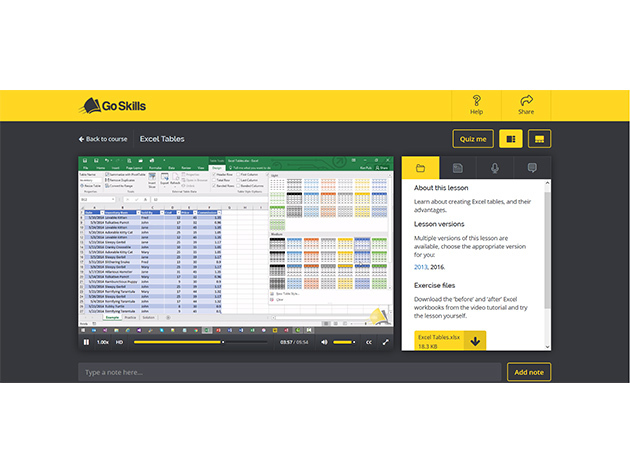Open the Commission column filter dropdown
The width and height of the screenshot is (630, 473).
219,213
